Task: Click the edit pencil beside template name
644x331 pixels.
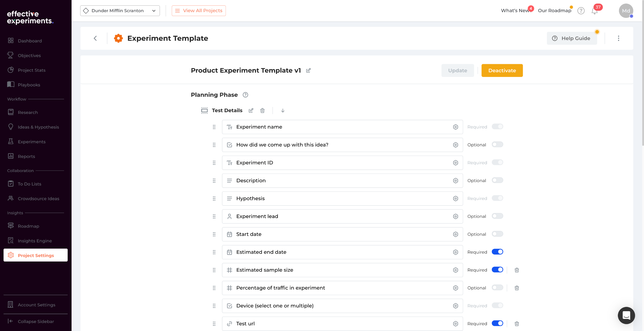Action: (308, 70)
